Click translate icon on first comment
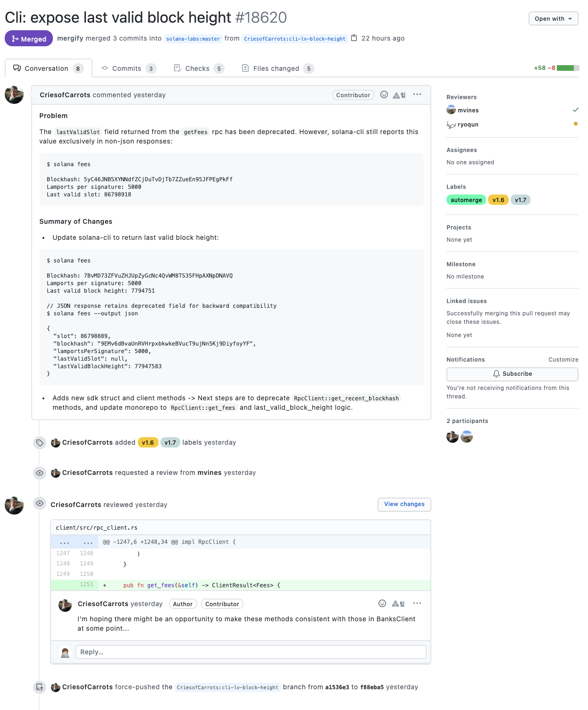The height and width of the screenshot is (710, 588). click(x=399, y=95)
